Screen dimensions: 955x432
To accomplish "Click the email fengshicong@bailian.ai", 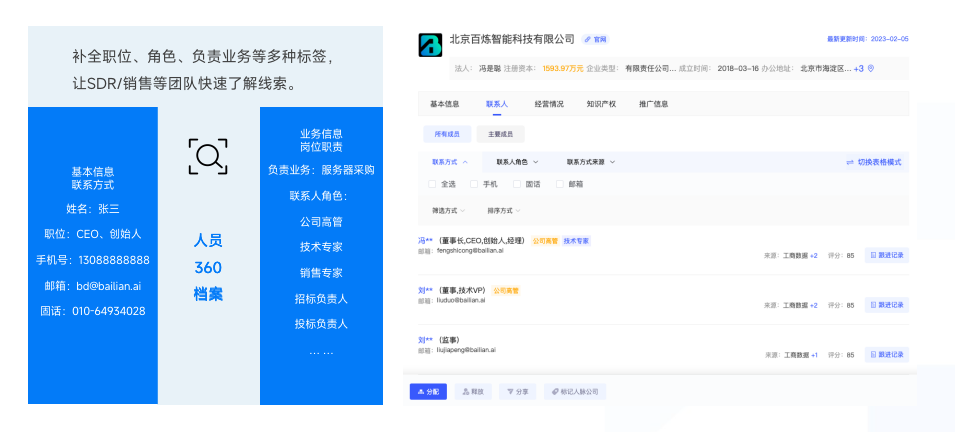I will [x=470, y=250].
